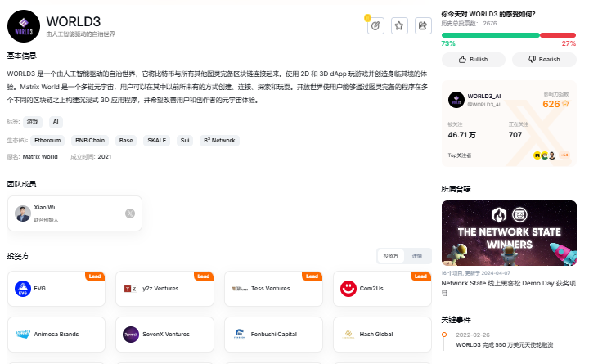The image size is (589, 364).
Task: Share the WORLD3 page
Action: [423, 26]
